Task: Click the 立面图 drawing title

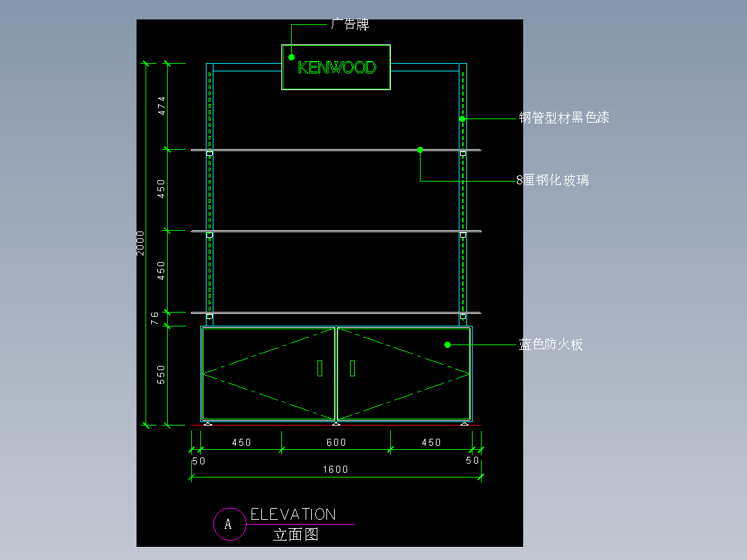Action: (295, 534)
